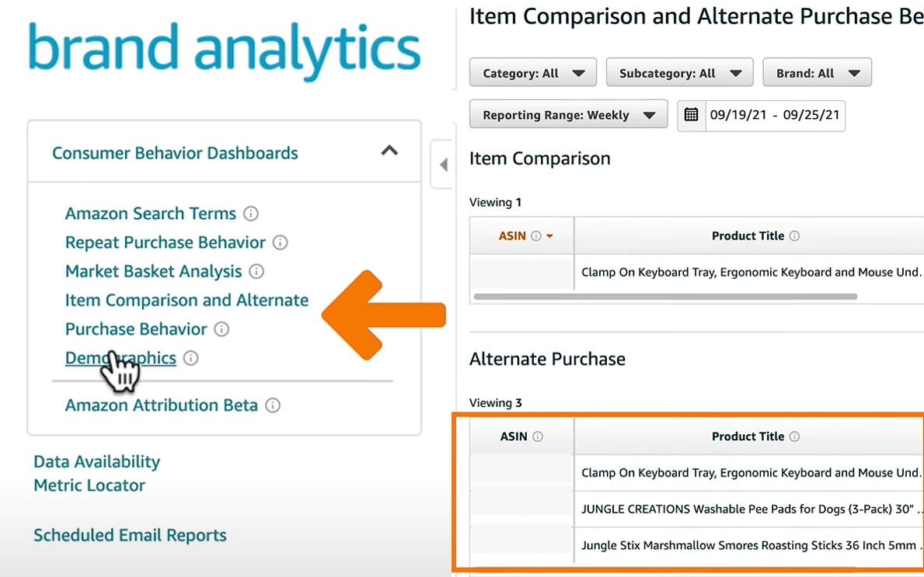Image resolution: width=924 pixels, height=577 pixels.
Task: Collapse the left sidebar panel arrow
Action: 443,165
